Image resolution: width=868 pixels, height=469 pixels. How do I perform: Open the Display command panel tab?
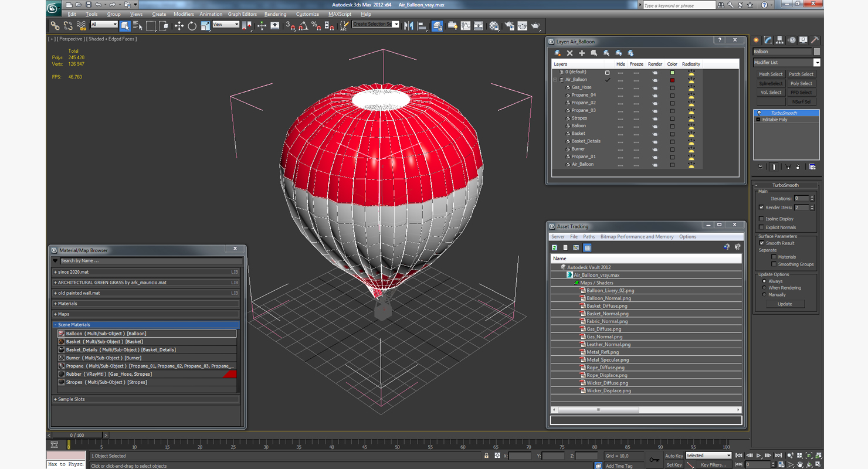click(803, 40)
